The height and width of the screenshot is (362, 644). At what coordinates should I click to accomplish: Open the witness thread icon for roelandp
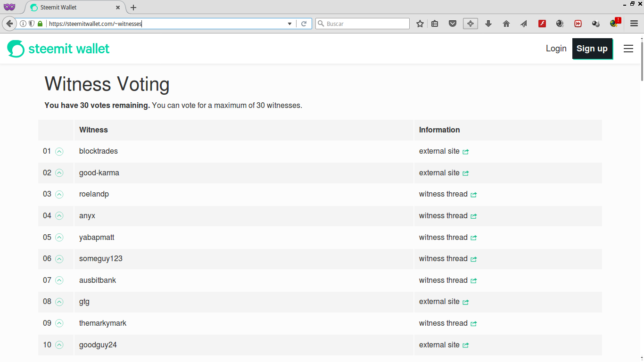coord(474,195)
